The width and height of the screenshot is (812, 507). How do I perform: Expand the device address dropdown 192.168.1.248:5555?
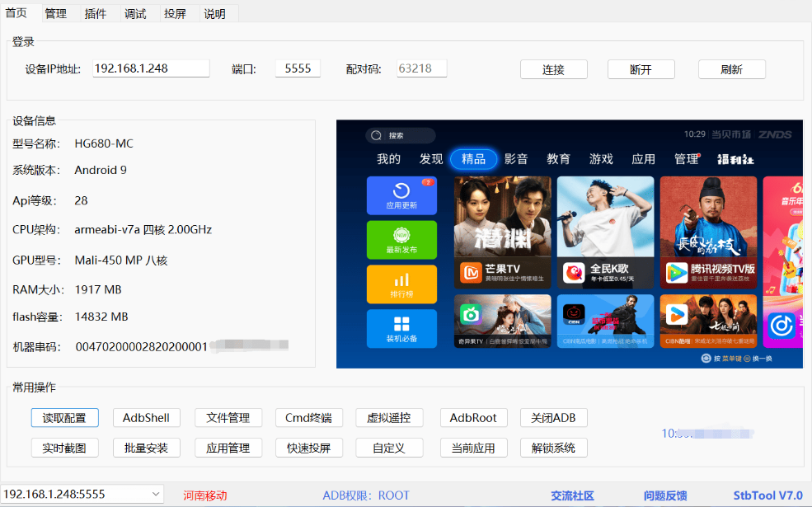[156, 494]
